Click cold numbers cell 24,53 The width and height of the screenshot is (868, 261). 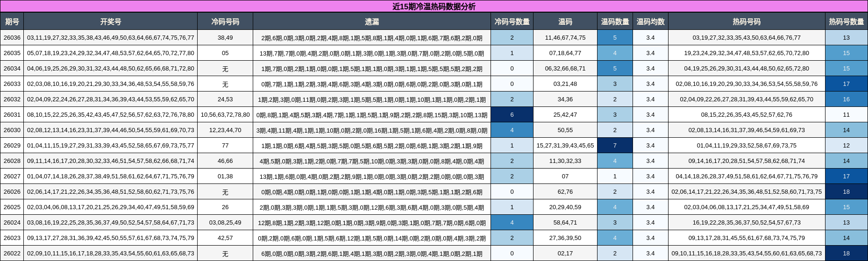click(x=225, y=99)
